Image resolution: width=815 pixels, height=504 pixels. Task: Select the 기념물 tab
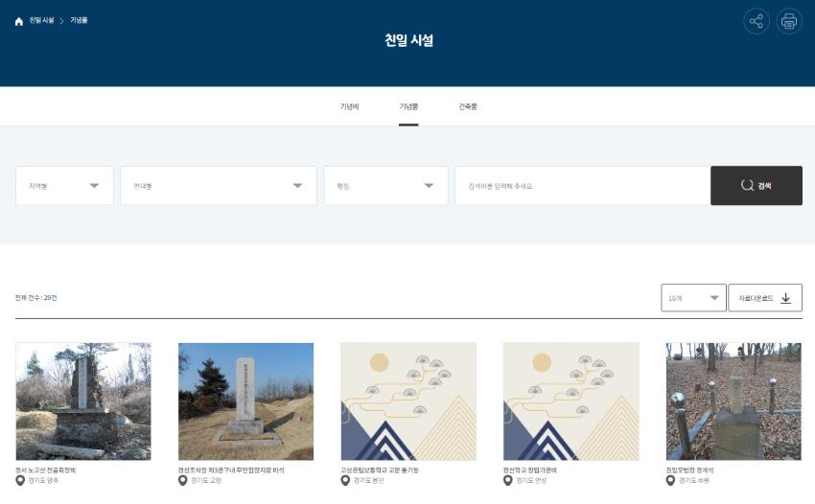[x=408, y=106]
